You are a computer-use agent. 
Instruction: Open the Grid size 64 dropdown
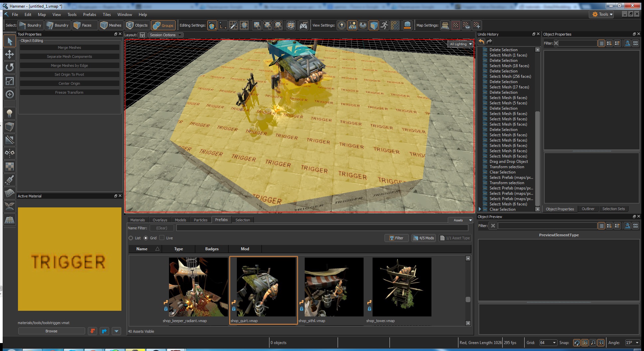click(x=548, y=343)
